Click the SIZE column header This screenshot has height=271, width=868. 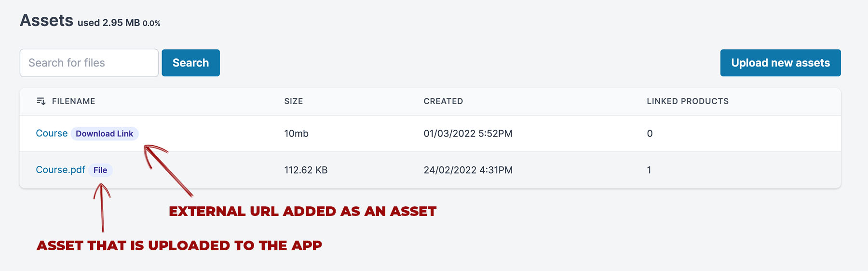click(x=294, y=101)
